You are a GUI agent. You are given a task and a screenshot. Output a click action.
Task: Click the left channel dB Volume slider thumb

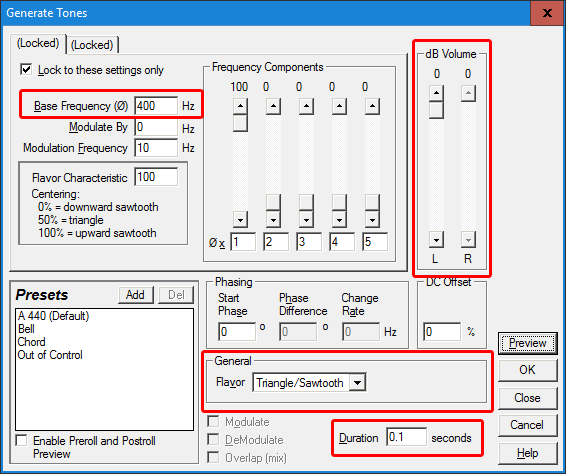point(436,110)
